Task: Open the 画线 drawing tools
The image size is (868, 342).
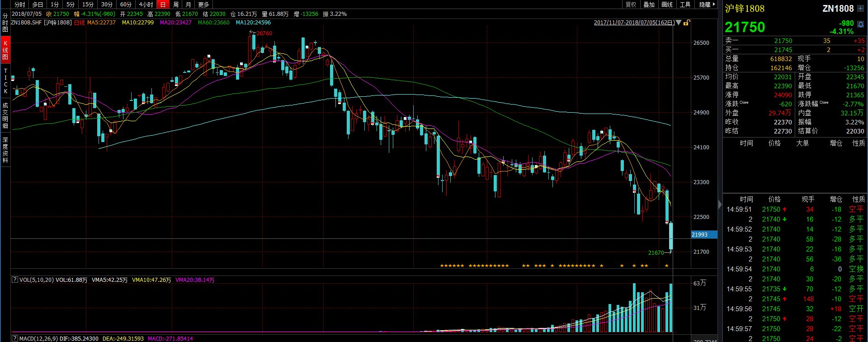Action: click(667, 5)
